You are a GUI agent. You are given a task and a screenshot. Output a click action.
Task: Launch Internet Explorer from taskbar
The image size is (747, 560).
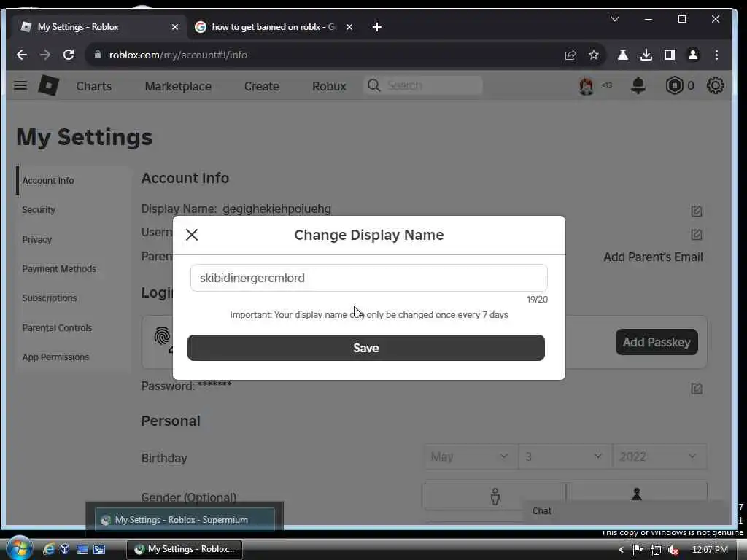[49, 550]
